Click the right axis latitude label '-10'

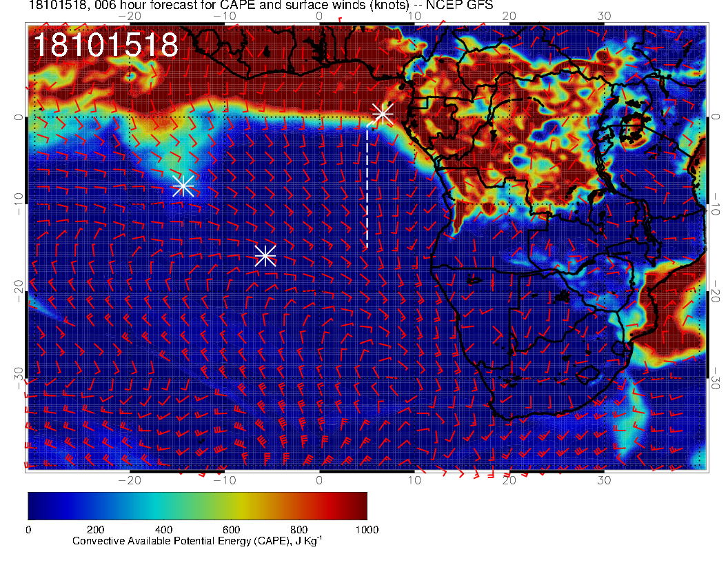pyautogui.click(x=716, y=204)
